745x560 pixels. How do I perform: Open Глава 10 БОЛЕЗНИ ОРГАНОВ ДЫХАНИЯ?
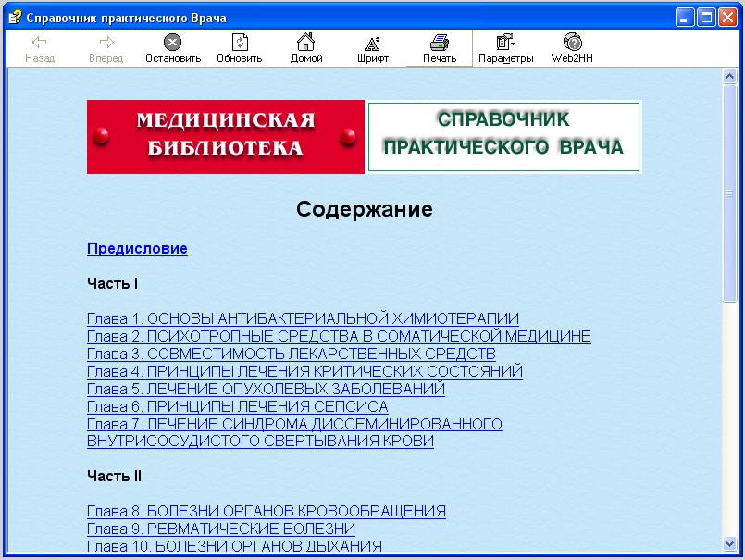pos(235,546)
